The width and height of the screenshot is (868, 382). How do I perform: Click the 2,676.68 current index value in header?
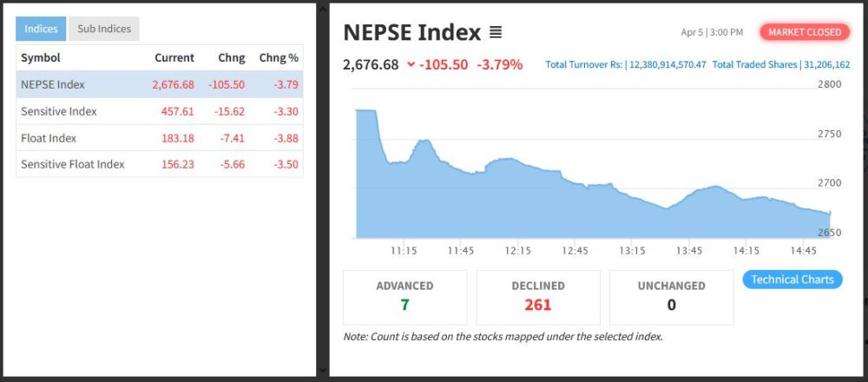pos(371,65)
